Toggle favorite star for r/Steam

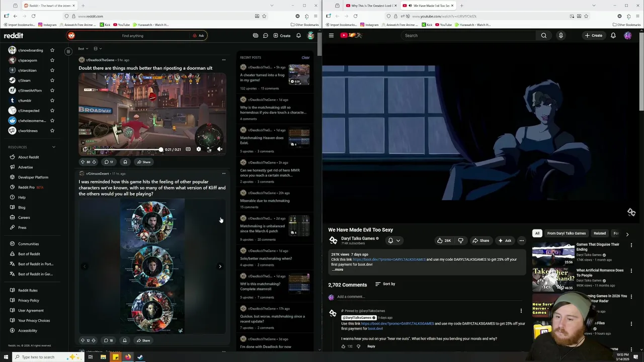pos(52,80)
